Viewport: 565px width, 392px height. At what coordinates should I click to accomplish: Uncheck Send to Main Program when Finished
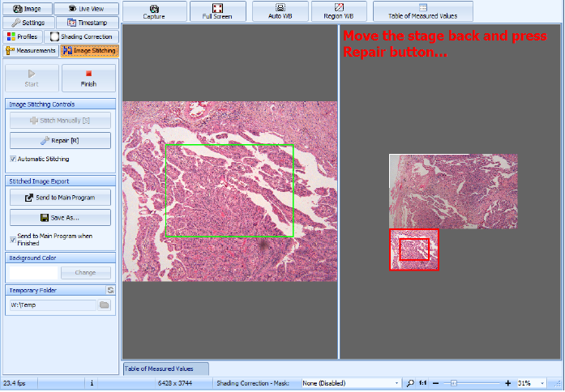click(13, 238)
